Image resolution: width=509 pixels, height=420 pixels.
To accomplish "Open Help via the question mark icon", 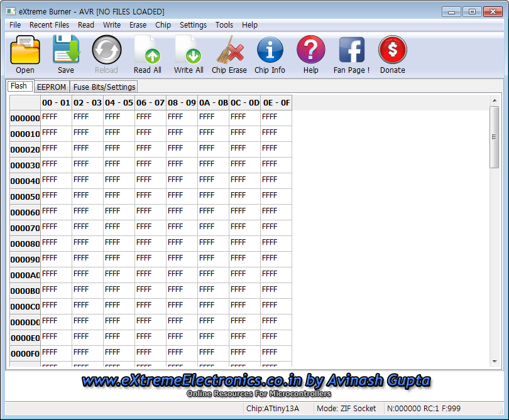I will pyautogui.click(x=310, y=50).
